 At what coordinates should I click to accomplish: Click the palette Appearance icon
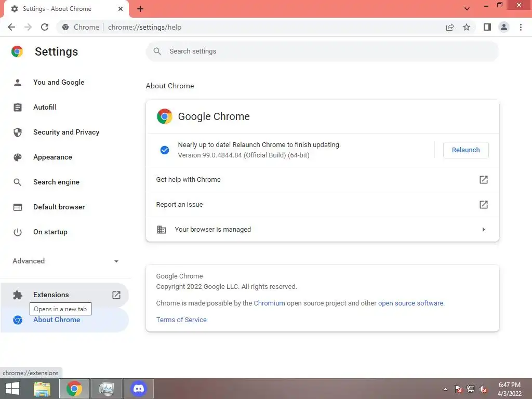[17, 157]
